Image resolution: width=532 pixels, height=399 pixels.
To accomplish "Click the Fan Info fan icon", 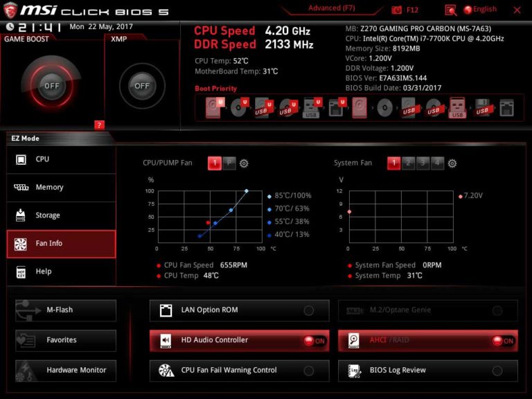I will coord(21,244).
